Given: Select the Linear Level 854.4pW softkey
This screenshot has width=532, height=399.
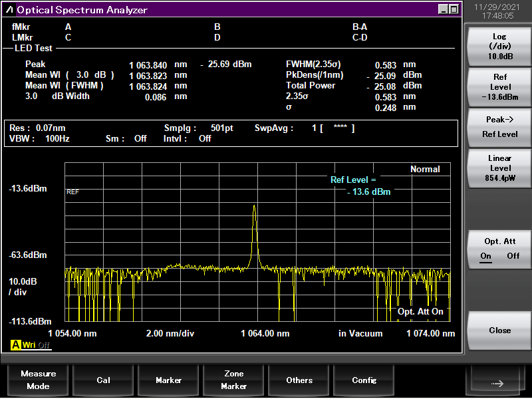Looking at the screenshot, I should click(x=500, y=168).
